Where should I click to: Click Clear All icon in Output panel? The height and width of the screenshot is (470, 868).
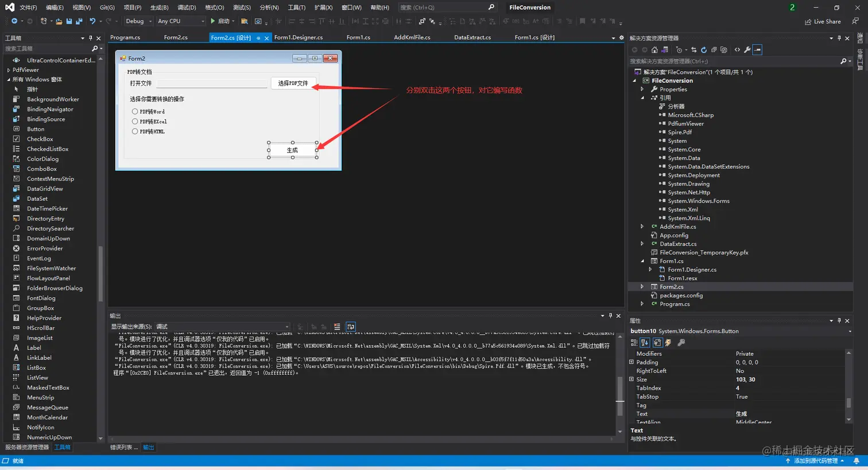(x=337, y=327)
